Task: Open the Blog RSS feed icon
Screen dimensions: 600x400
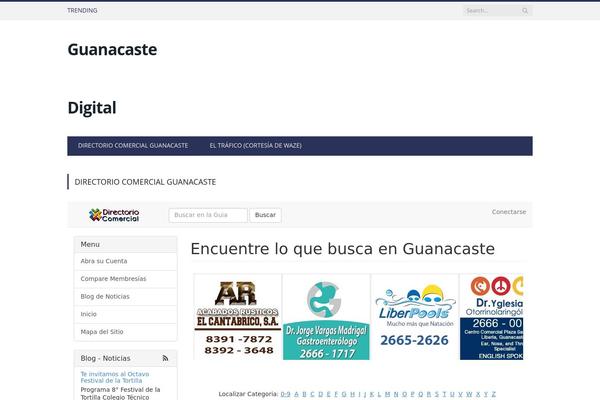Action: [x=165, y=358]
